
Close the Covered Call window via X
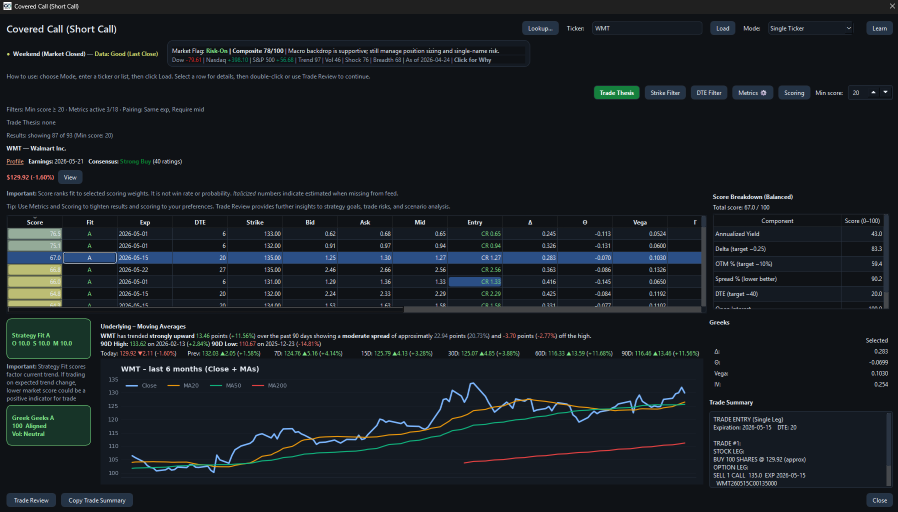[x=891, y=6]
